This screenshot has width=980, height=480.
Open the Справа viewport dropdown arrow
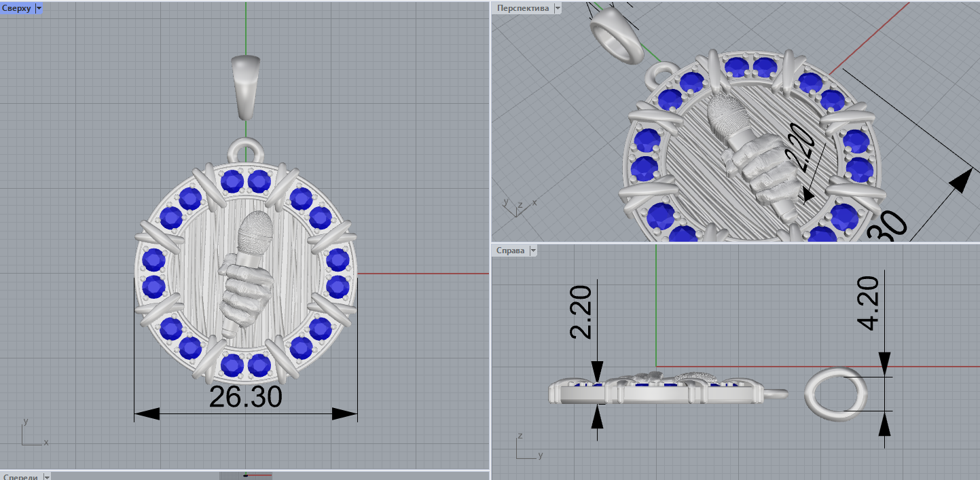point(532,251)
